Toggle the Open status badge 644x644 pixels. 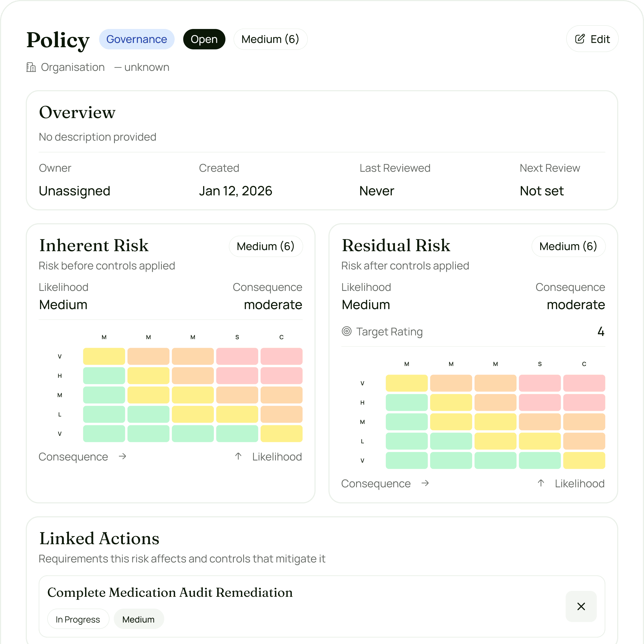coord(204,39)
